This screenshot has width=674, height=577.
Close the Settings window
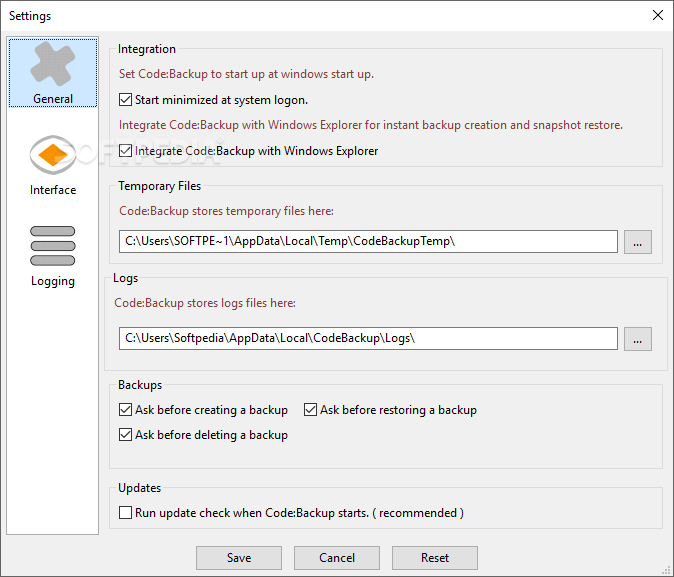[658, 15]
